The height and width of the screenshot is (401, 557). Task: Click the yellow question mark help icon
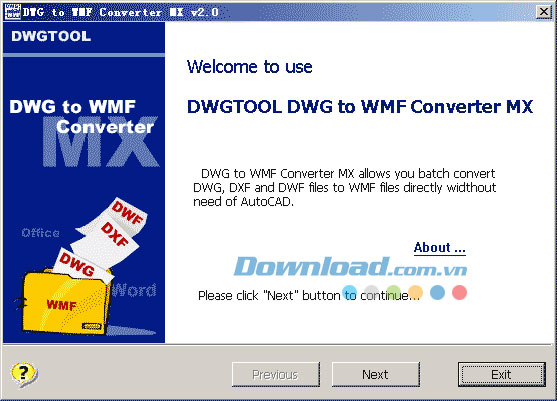coord(24,374)
